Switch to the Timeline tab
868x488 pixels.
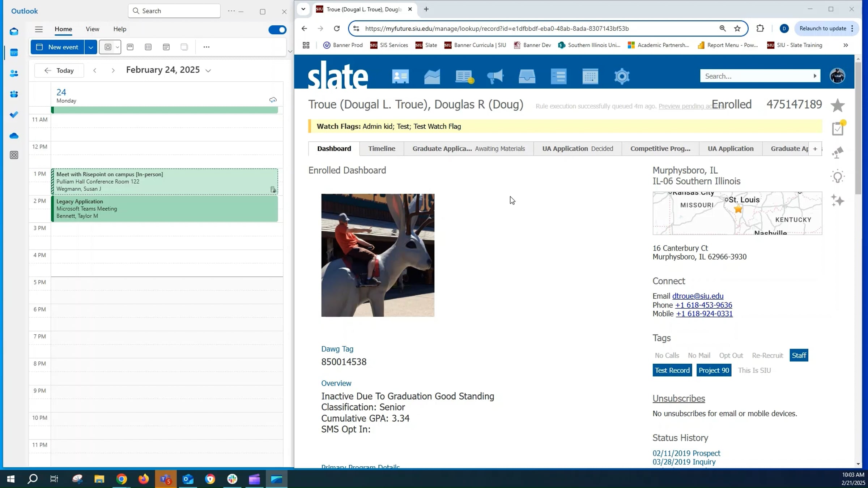382,149
